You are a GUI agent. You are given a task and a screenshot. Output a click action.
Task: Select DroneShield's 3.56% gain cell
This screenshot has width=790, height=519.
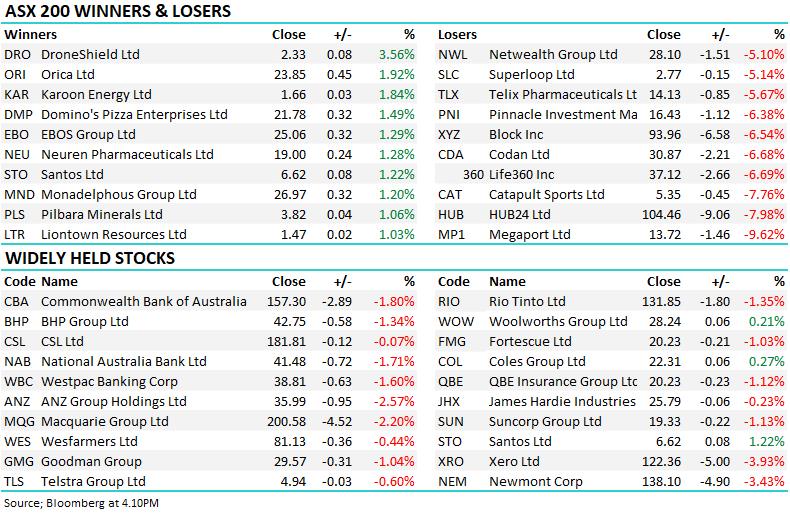click(x=396, y=55)
